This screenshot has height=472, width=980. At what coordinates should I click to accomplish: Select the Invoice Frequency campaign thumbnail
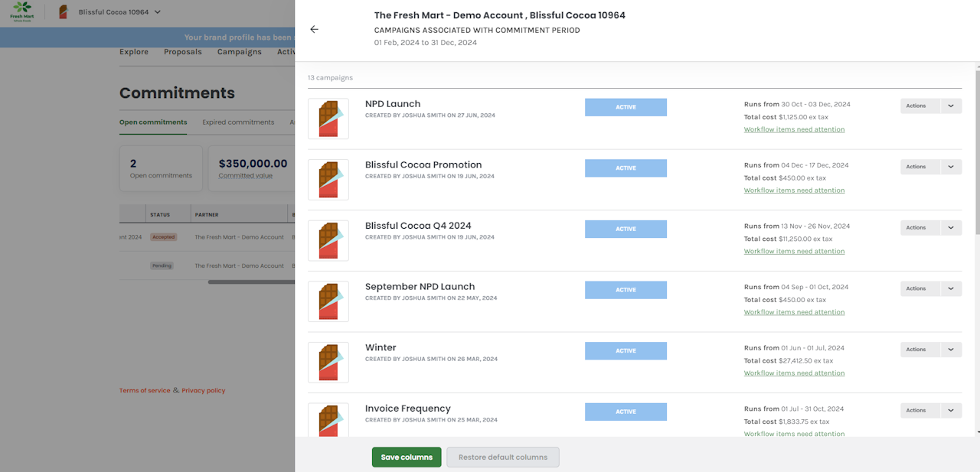point(328,420)
